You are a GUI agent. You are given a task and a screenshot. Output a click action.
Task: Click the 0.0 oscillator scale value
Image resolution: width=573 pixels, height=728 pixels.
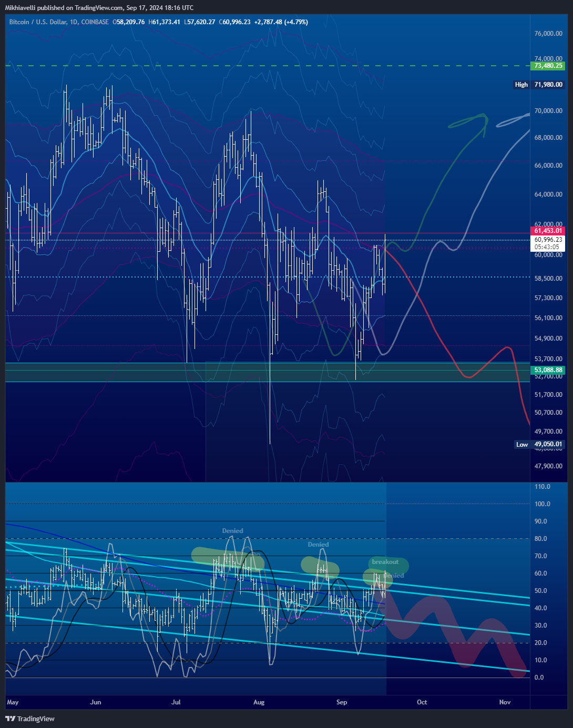click(539, 678)
